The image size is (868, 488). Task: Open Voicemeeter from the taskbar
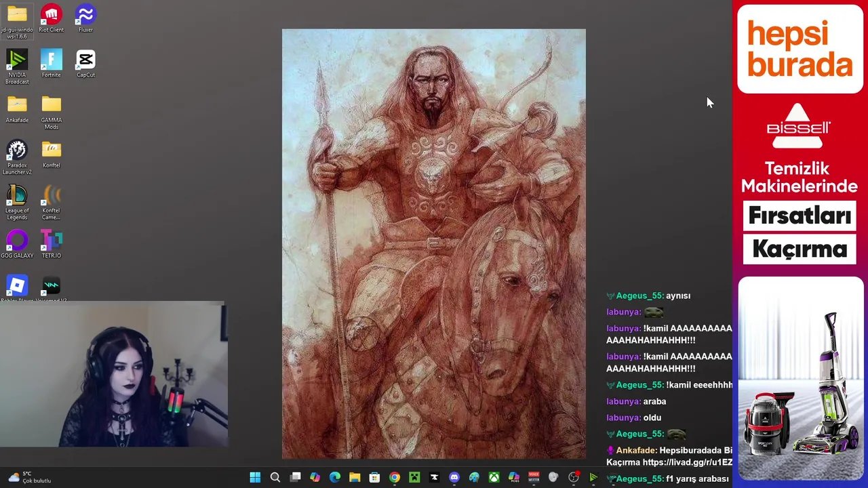click(x=534, y=478)
